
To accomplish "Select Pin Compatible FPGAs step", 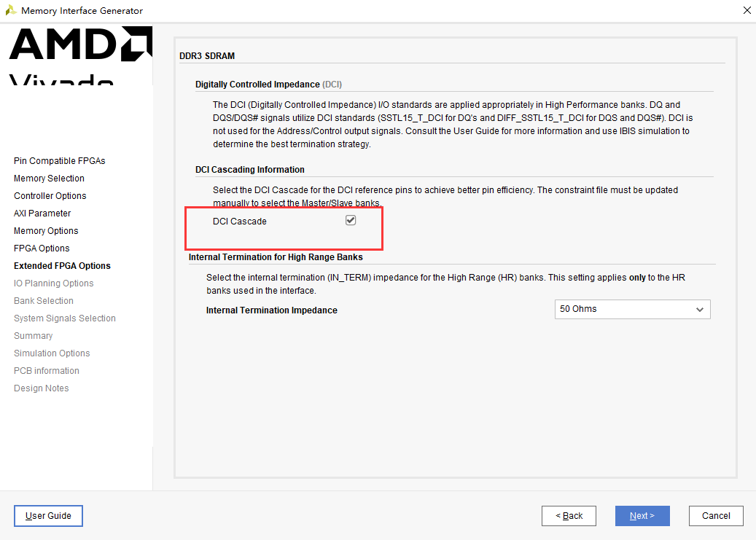I will point(59,160).
